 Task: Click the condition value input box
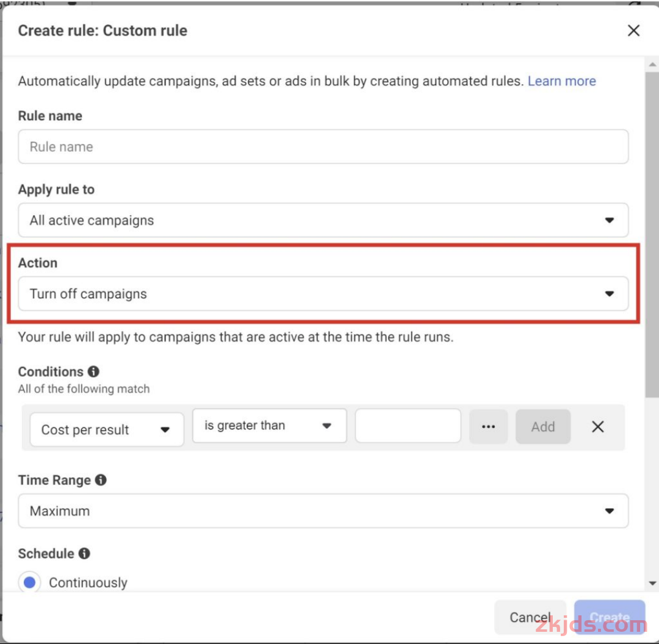408,426
